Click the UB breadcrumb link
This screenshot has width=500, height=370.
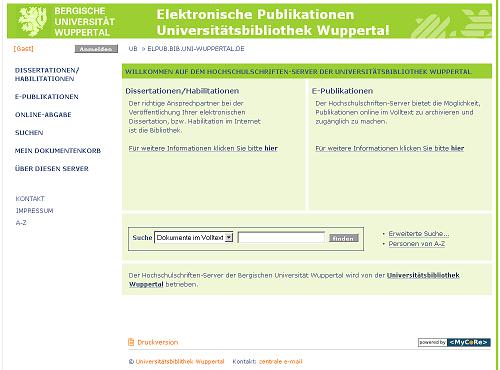point(133,49)
